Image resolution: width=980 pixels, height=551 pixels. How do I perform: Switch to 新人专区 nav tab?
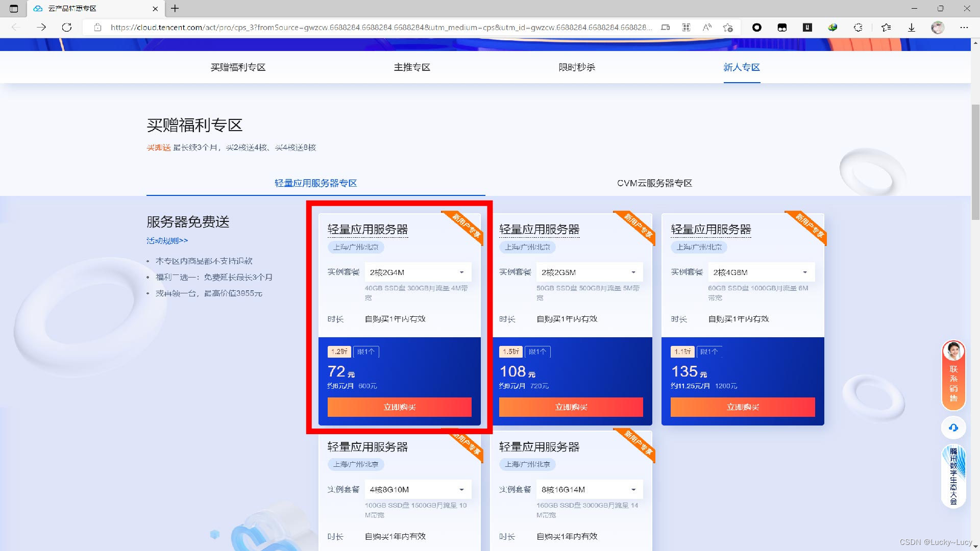click(742, 67)
